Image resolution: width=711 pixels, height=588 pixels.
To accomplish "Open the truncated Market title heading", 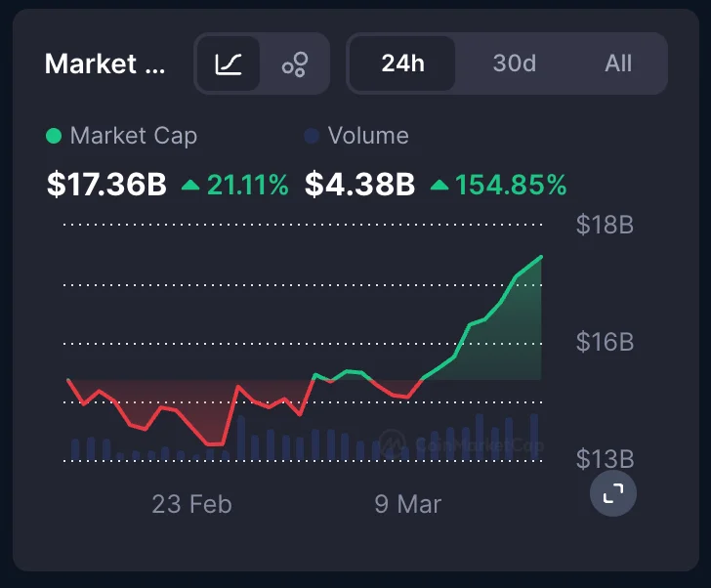I will tap(105, 64).
